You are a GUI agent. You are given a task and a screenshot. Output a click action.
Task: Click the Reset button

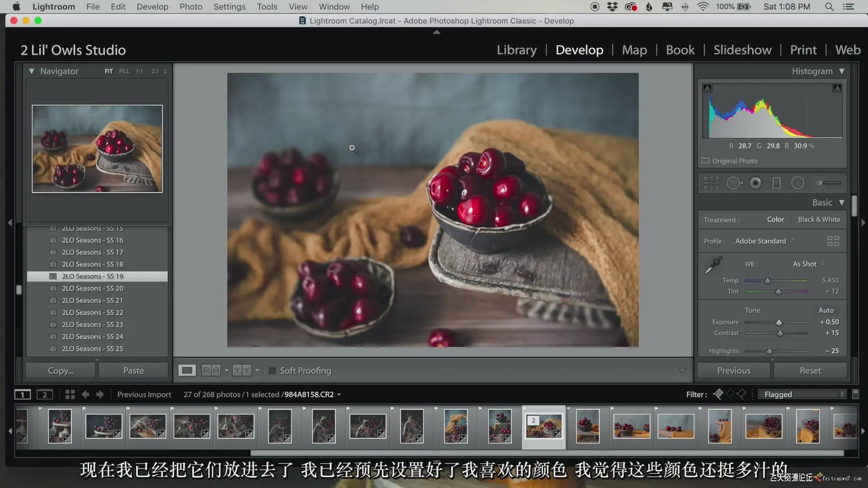tap(810, 371)
